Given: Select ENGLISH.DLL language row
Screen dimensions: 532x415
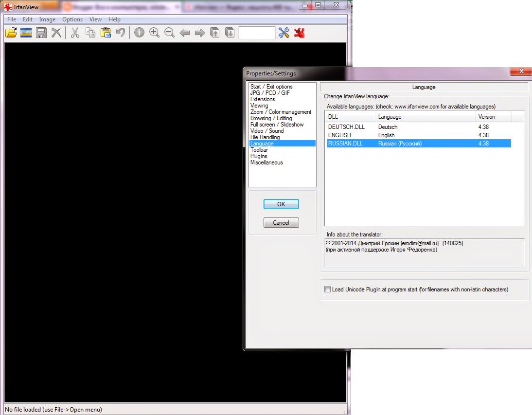Looking at the screenshot, I should point(419,135).
